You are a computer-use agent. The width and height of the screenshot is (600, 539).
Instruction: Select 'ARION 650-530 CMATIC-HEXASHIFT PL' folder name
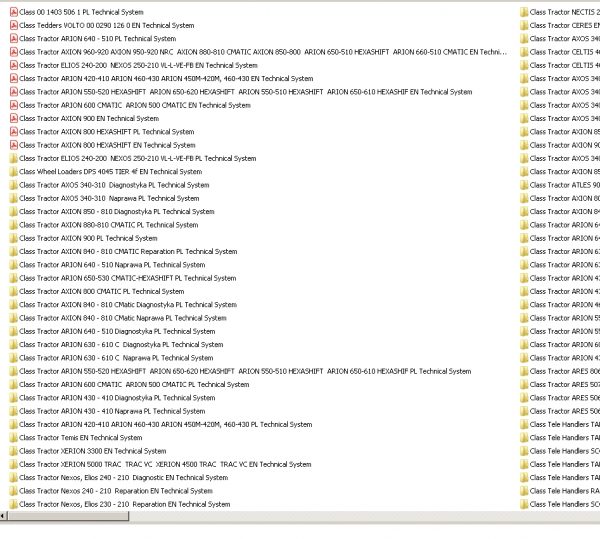pos(128,278)
